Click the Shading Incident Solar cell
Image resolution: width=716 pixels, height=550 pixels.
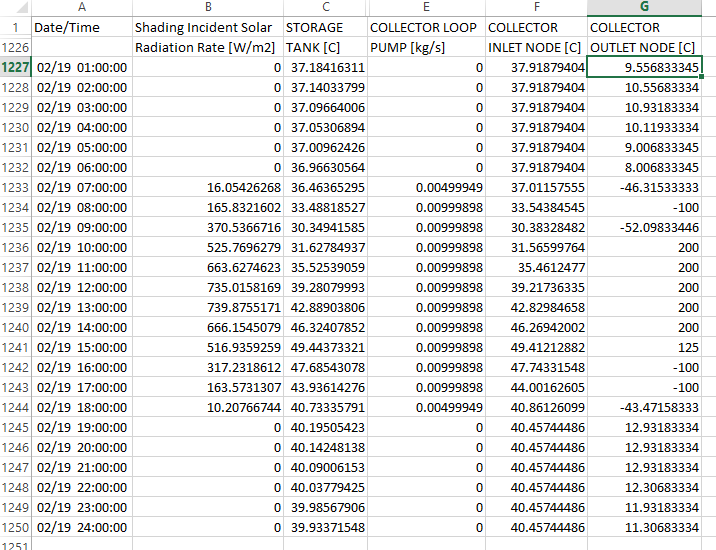point(208,27)
